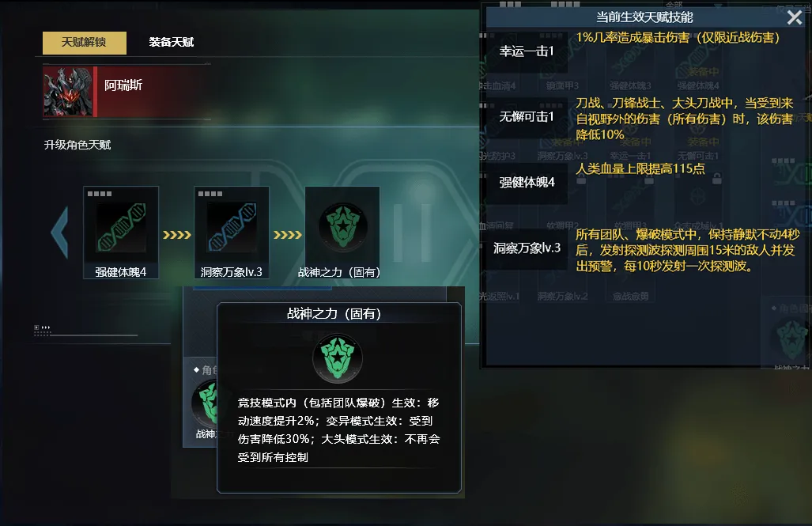
Task: Click the green emblem inside the 战神之力 tooltip
Action: tap(338, 358)
